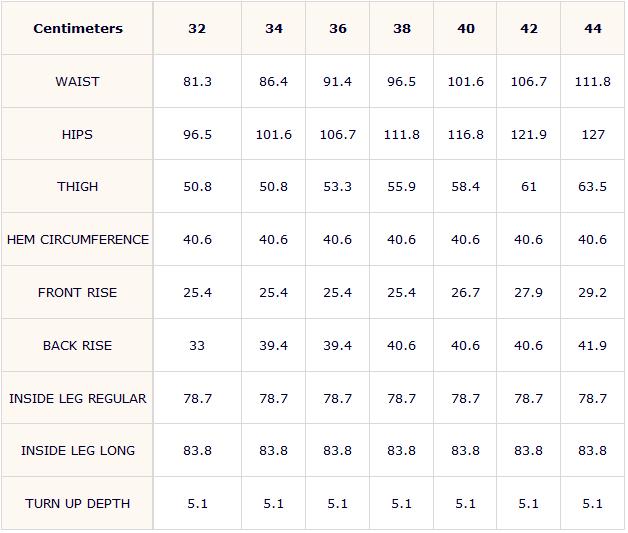This screenshot has height=533, width=628.
Task: Select front rise value 26.7
Action: (465, 292)
